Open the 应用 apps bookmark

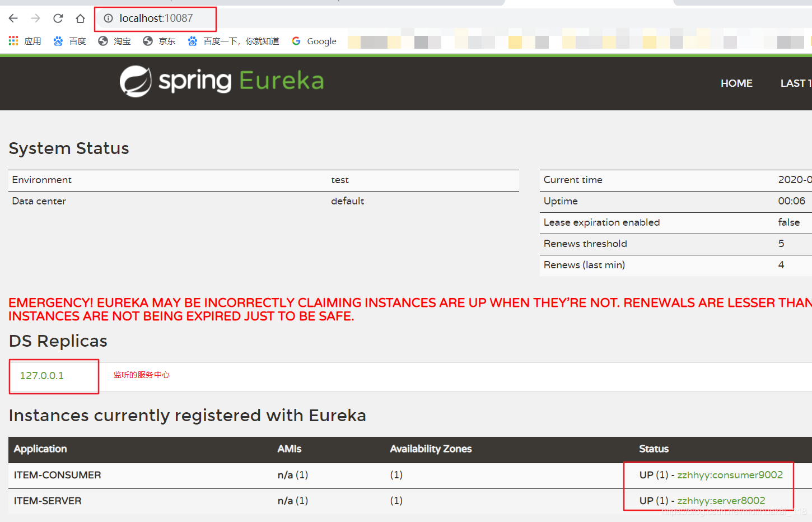pyautogui.click(x=25, y=41)
